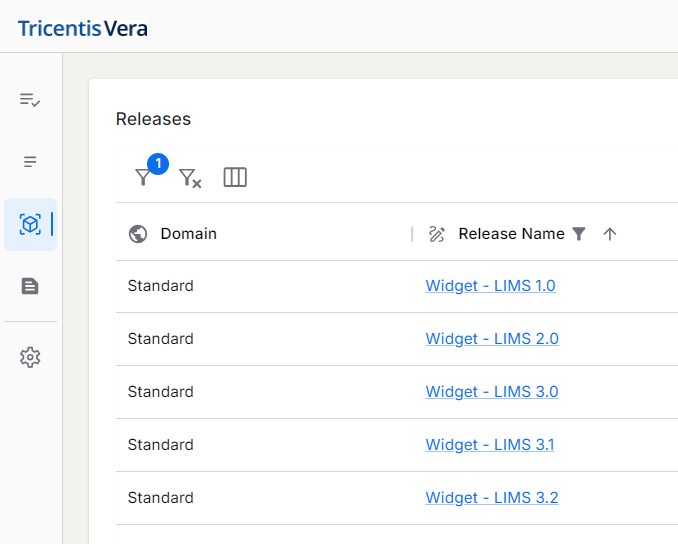Click the globe icon beside Domain

pos(138,234)
